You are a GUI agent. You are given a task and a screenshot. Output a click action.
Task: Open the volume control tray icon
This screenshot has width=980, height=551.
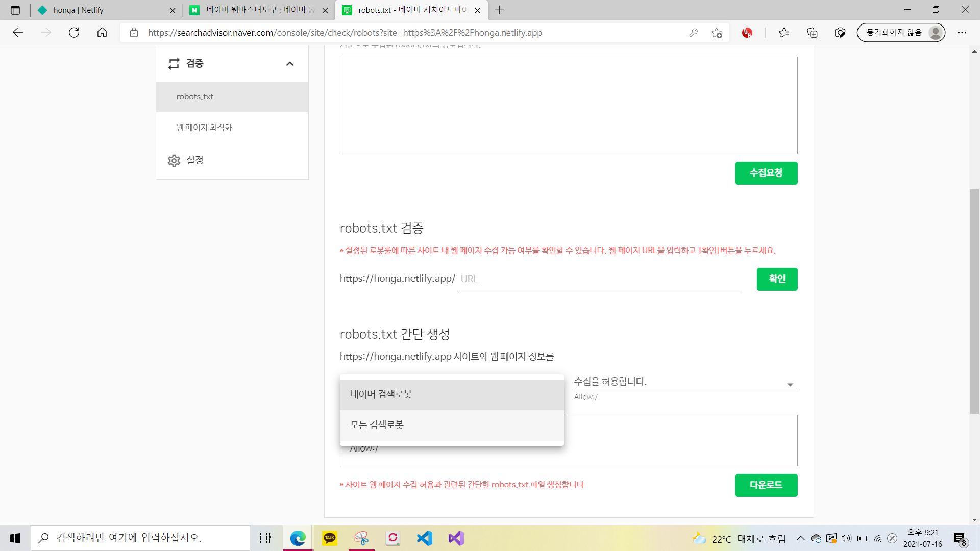847,538
